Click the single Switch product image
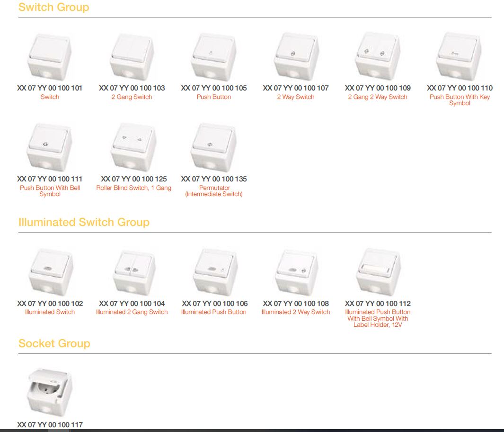The height and width of the screenshot is (432, 504). coord(50,57)
